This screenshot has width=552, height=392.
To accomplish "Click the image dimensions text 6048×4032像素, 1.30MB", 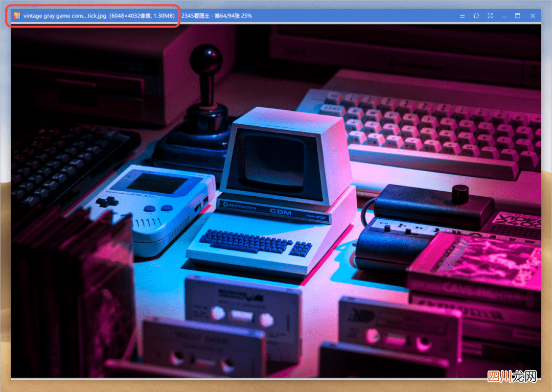I will (x=142, y=16).
